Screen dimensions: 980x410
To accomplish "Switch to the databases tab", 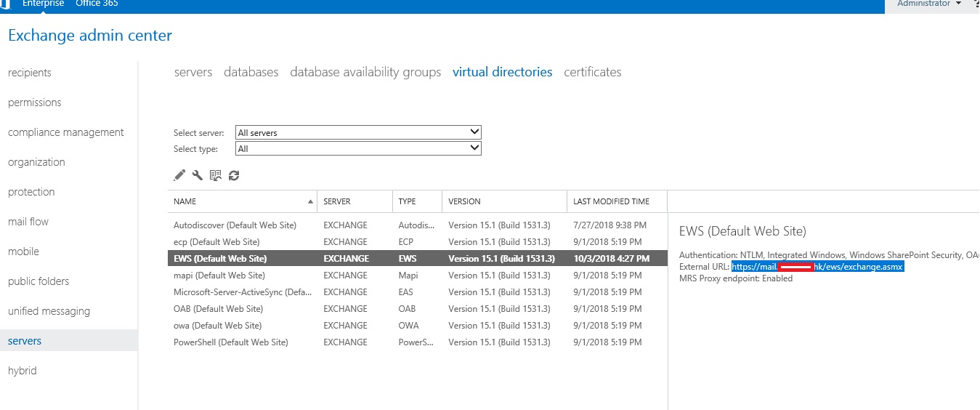I will tap(251, 72).
